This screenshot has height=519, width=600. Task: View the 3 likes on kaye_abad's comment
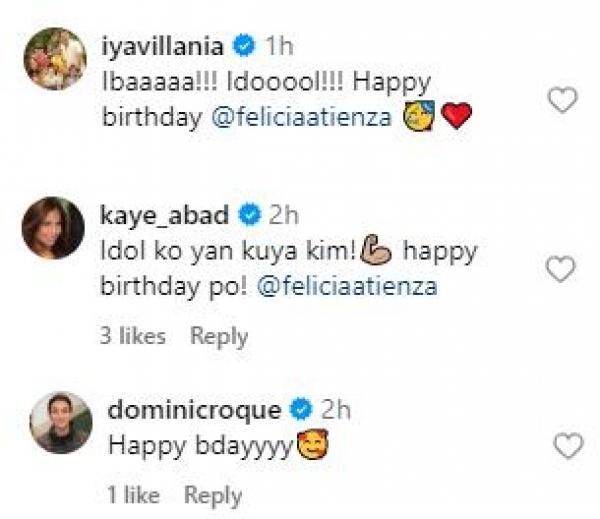(x=132, y=337)
